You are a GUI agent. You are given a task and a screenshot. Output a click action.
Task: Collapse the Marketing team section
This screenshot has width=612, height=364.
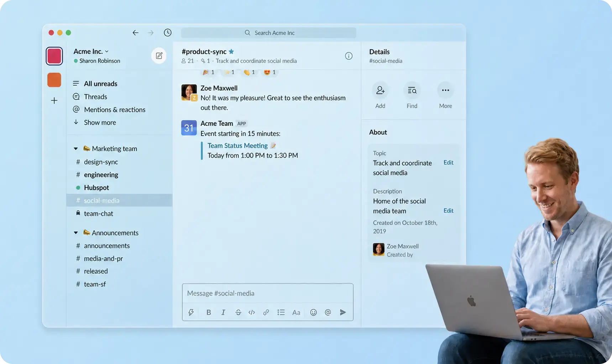coord(75,149)
